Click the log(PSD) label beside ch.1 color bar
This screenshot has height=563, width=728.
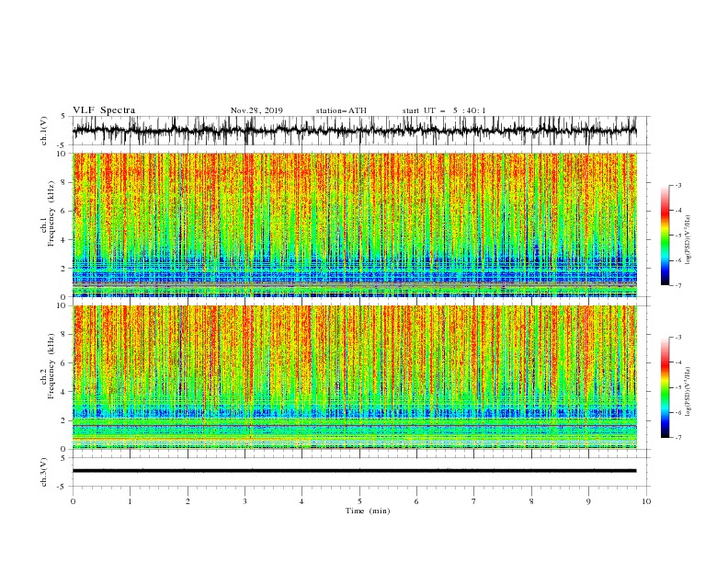point(688,240)
